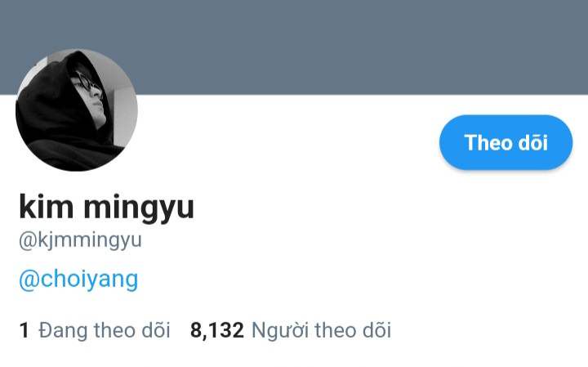
Task: Select the kim mingyu display name
Action: pyautogui.click(x=106, y=208)
